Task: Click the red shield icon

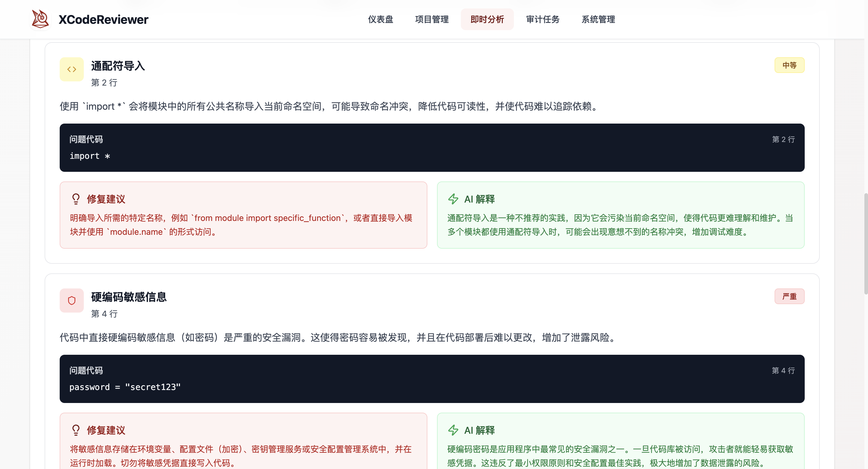Action: 71,300
